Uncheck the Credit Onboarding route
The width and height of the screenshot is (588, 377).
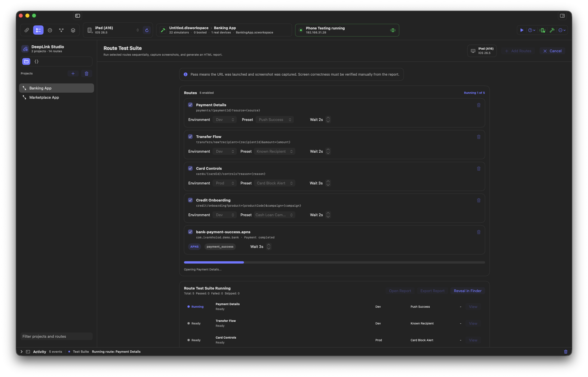click(190, 200)
